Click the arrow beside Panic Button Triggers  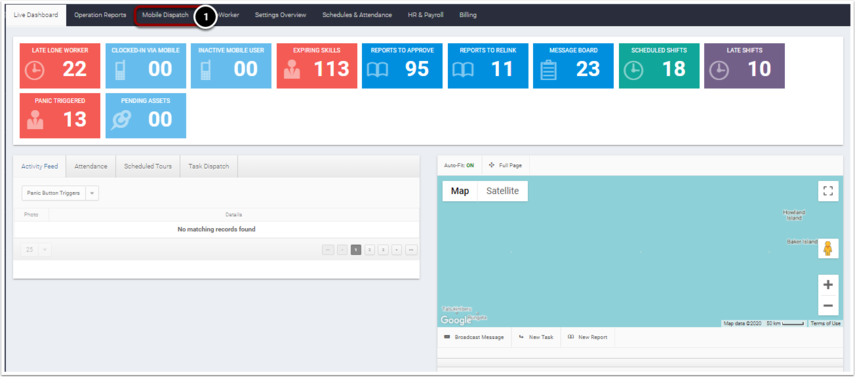[x=92, y=193]
